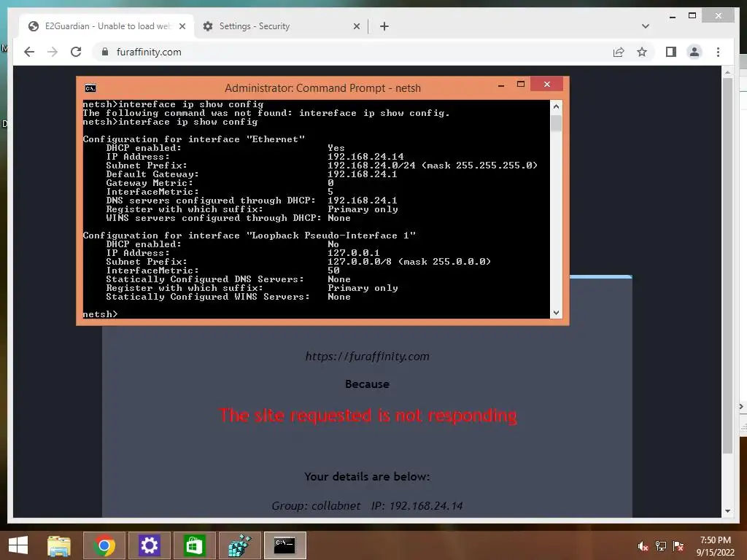Open the Chrome three-dot menu
Viewport: 747px width, 560px height.
718,52
